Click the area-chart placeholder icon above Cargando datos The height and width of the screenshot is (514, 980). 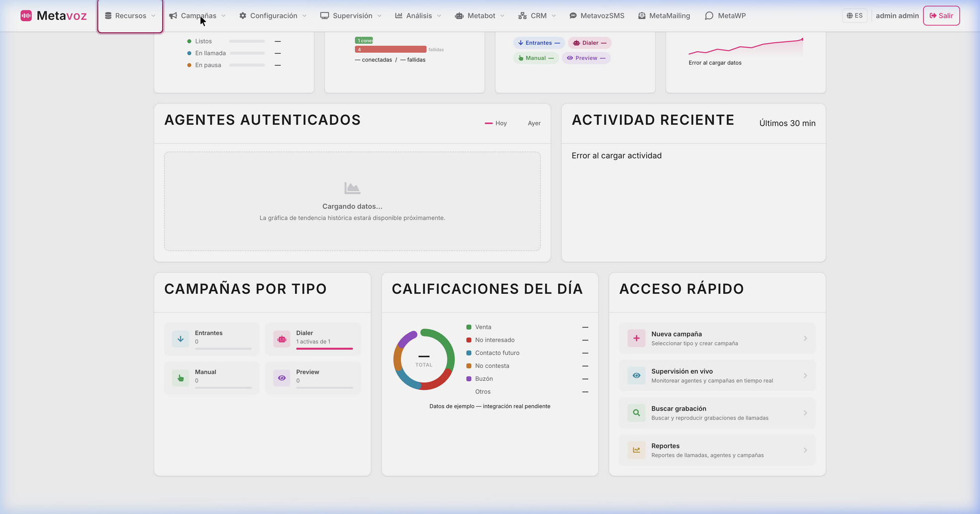352,188
